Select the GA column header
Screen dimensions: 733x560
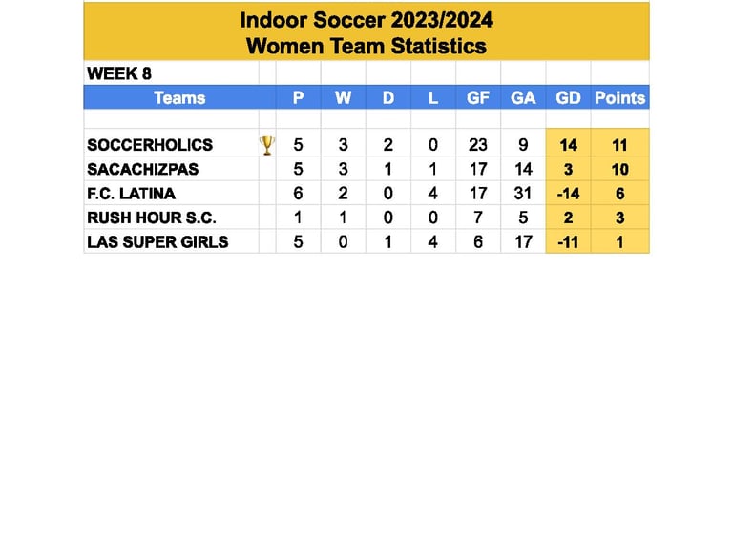523,97
